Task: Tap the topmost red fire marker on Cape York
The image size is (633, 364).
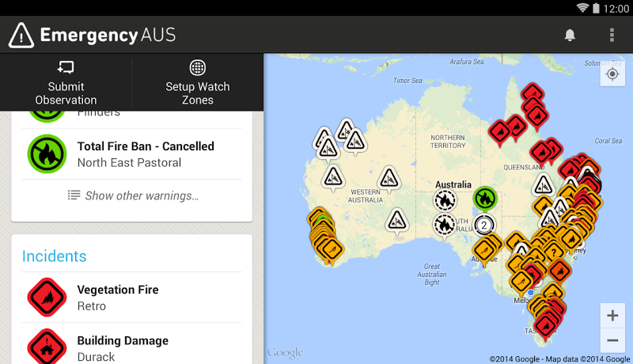Action: coord(533,93)
